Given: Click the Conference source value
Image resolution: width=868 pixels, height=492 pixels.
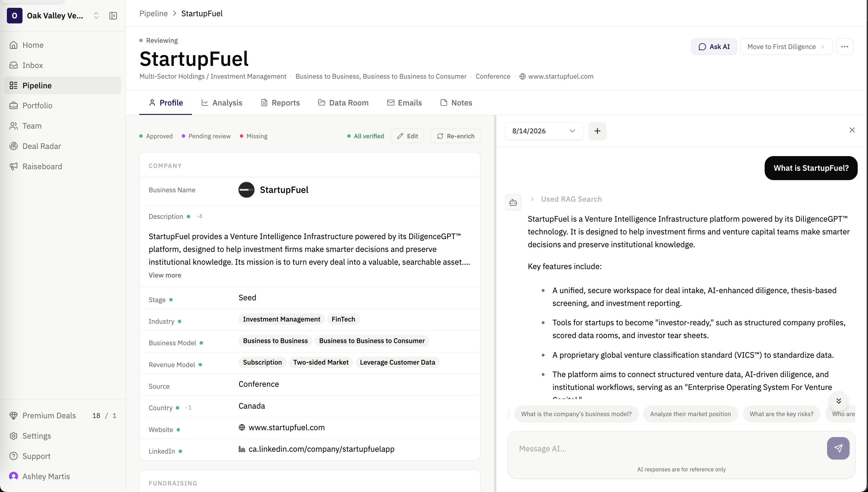Looking at the screenshot, I should pyautogui.click(x=259, y=384).
